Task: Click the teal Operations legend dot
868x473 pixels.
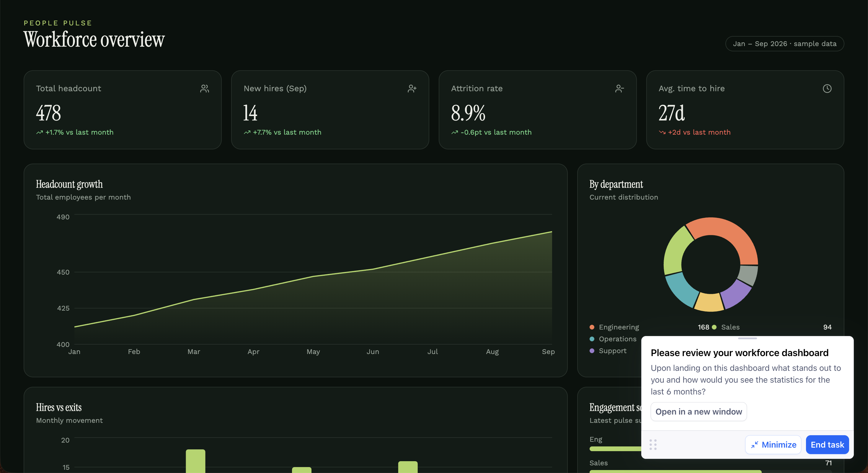Action: 592,339
